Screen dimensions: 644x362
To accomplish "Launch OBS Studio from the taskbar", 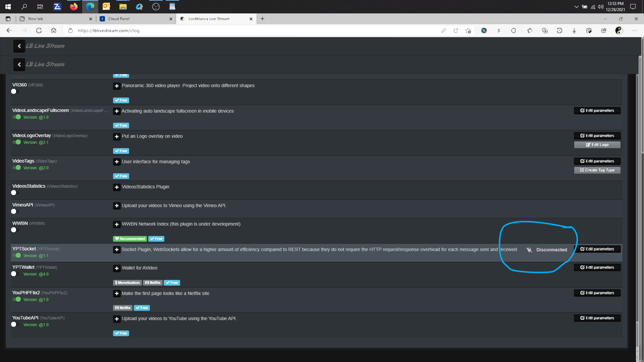I will pos(156,6).
